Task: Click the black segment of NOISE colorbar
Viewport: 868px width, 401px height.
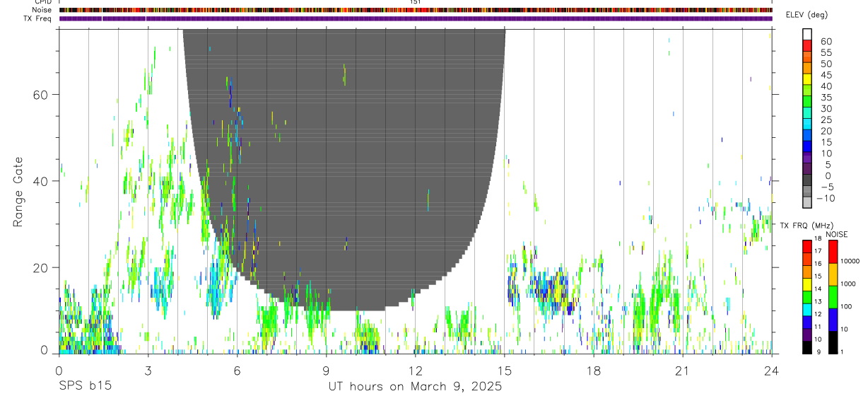Action: tap(833, 342)
